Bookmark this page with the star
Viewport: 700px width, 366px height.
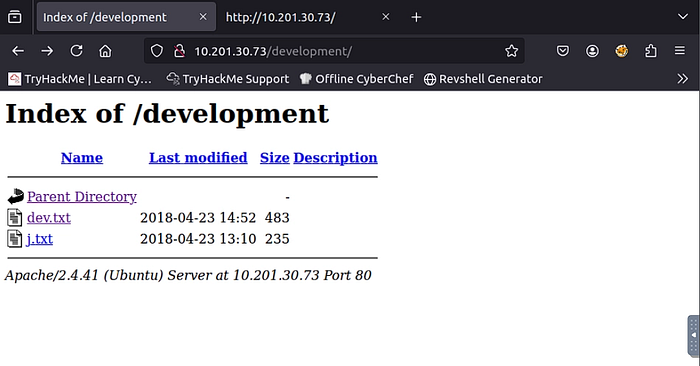point(511,51)
